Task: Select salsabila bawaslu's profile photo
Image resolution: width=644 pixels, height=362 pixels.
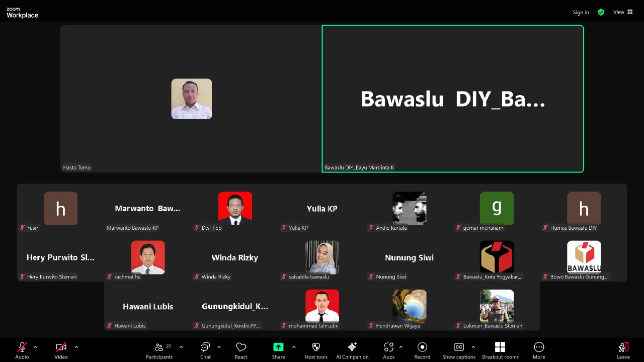Action: [x=322, y=257]
